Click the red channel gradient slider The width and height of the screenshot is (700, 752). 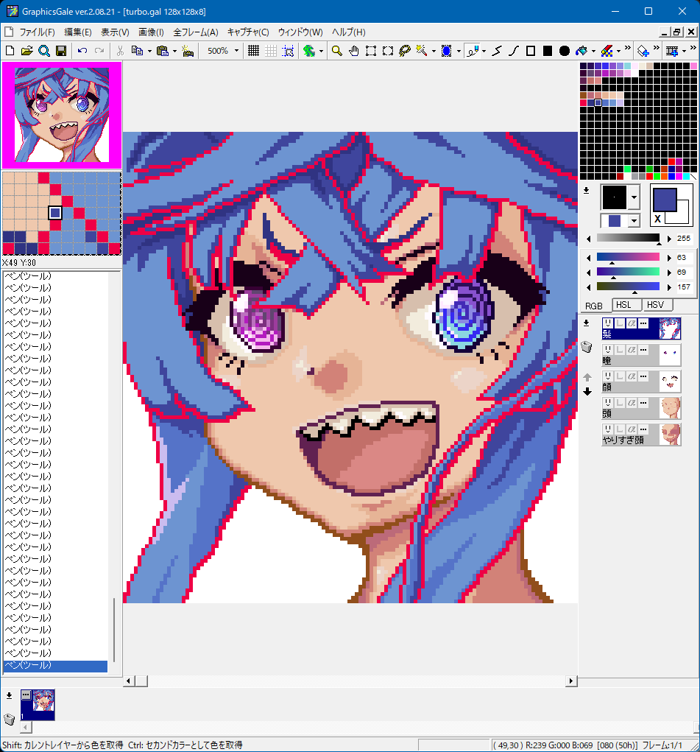tap(628, 257)
